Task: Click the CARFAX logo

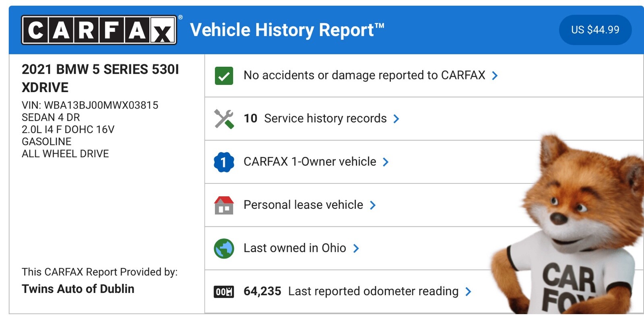Action: coord(99,30)
